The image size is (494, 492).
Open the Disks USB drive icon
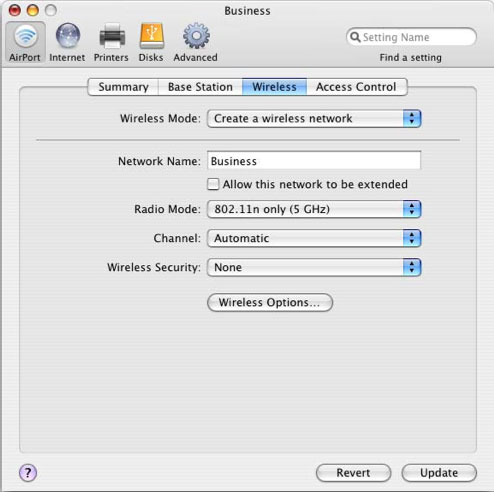coord(152,36)
